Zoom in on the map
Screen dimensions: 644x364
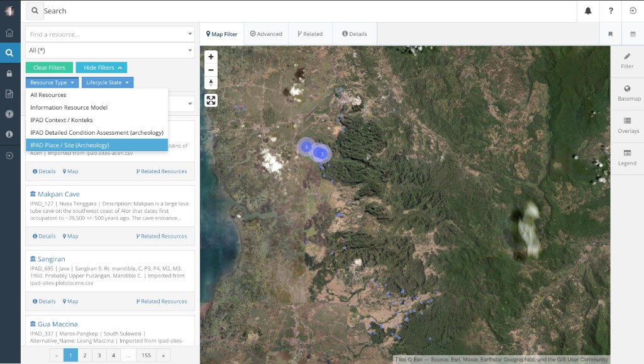(211, 57)
